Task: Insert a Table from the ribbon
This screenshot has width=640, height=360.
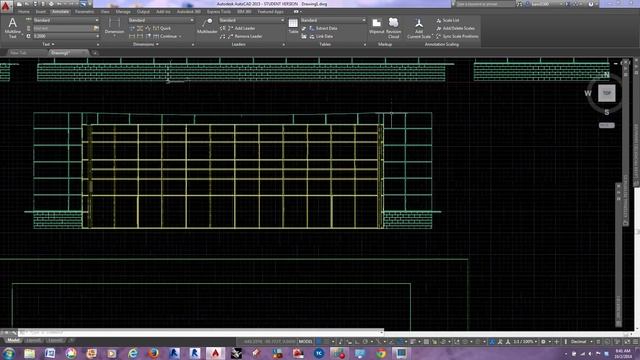Action: coord(293,26)
